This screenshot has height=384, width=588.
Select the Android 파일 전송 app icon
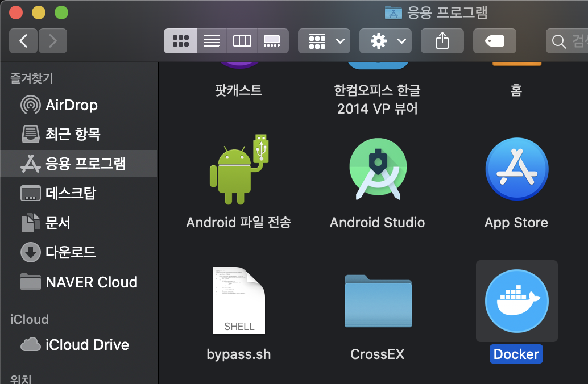click(x=239, y=169)
